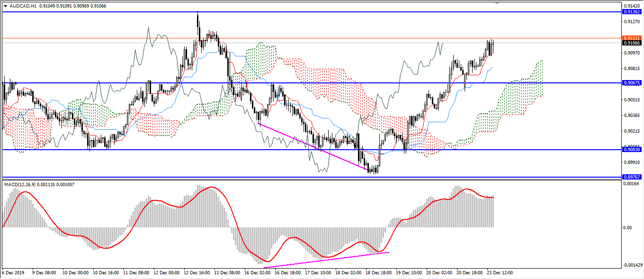Select the orange 0.91111 price label
This screenshot has height=279, width=644.
pyautogui.click(x=632, y=38)
